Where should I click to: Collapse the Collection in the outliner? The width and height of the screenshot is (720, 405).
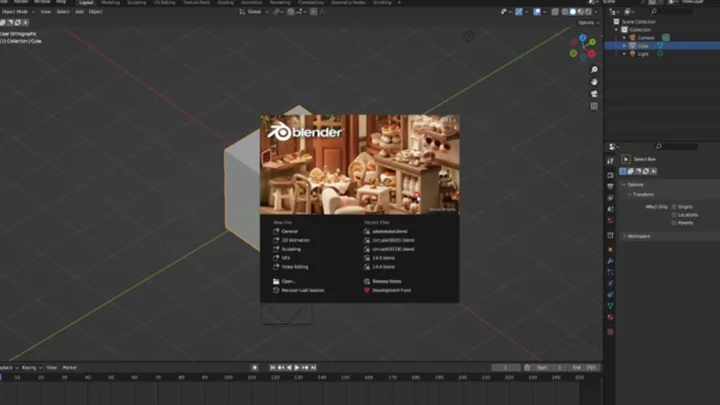click(x=617, y=30)
